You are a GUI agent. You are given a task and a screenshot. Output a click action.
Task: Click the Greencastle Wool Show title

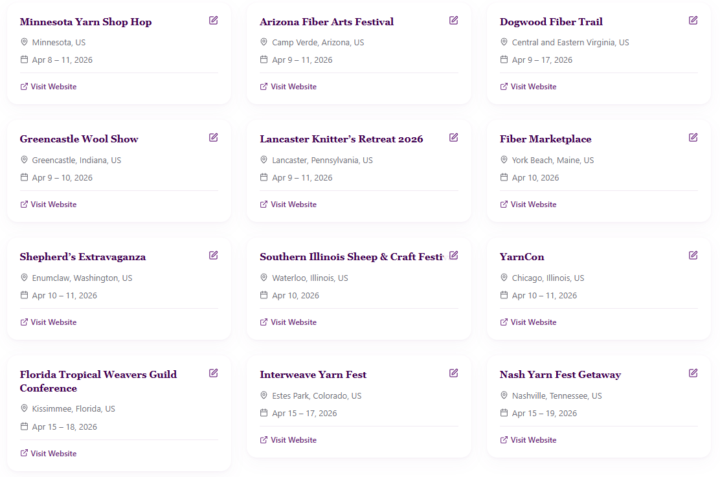[79, 139]
